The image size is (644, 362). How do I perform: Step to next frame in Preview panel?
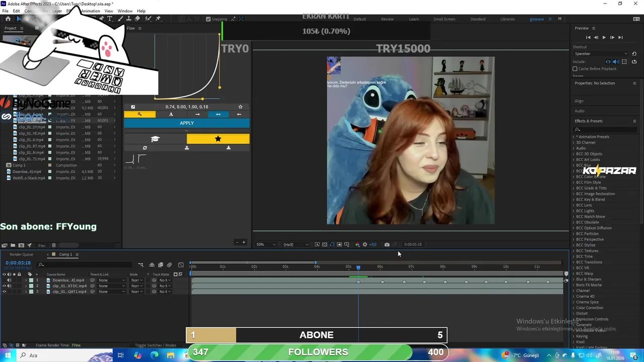(612, 37)
